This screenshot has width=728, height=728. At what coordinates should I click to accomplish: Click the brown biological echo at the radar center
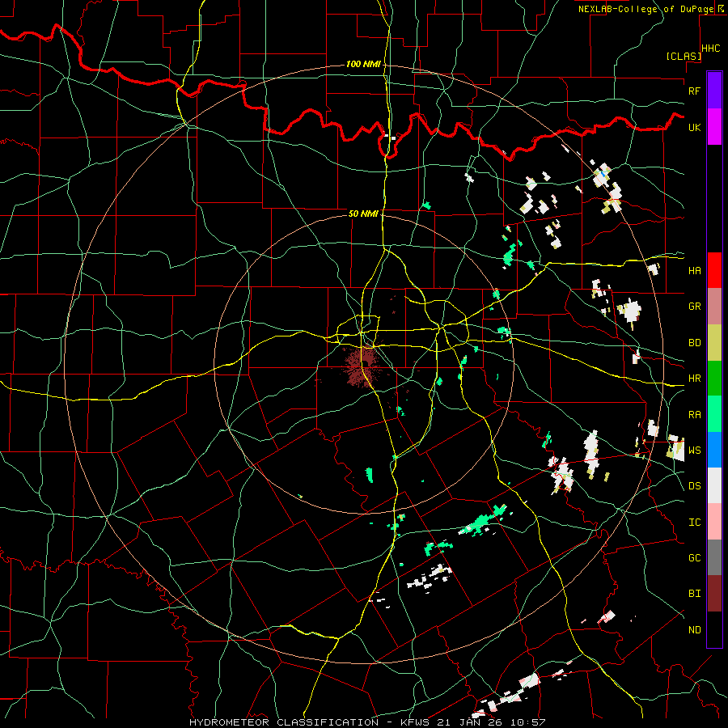click(x=362, y=365)
